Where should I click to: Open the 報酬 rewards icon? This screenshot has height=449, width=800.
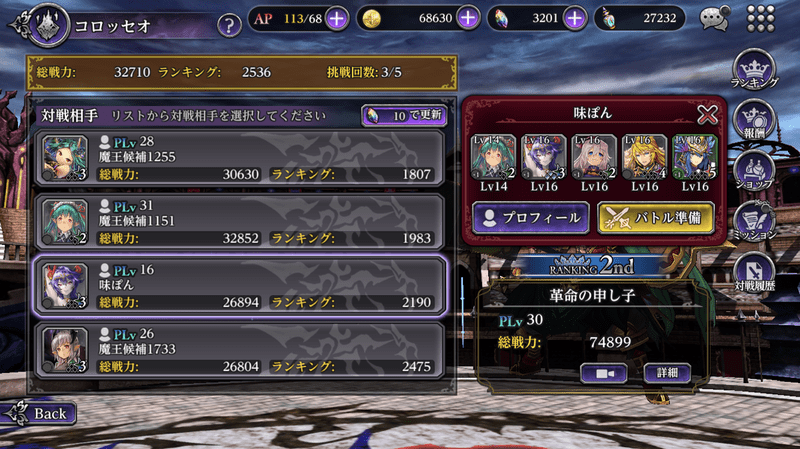[754, 120]
